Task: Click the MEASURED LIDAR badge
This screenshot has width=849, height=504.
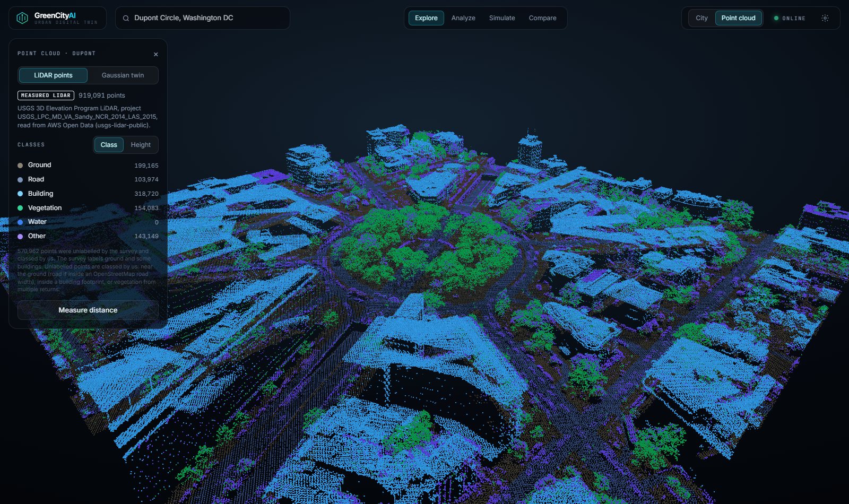Action: [x=46, y=95]
